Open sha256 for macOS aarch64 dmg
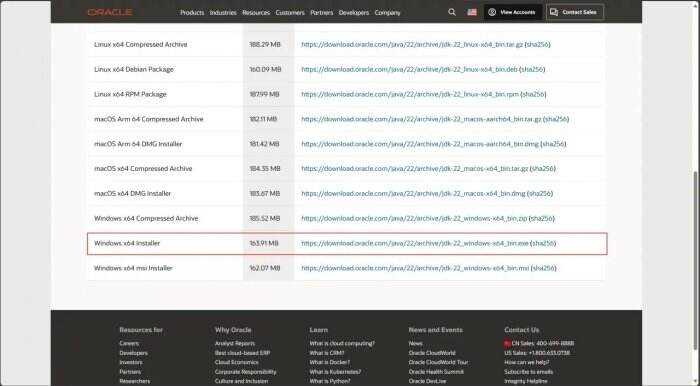Viewport: 700px width, 386px height. (x=553, y=144)
